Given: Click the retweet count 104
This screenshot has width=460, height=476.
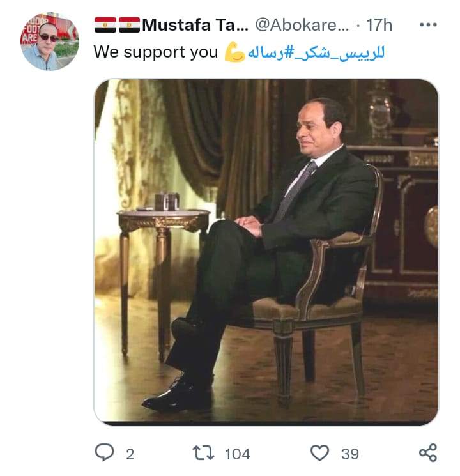Looking at the screenshot, I should click(x=238, y=454).
